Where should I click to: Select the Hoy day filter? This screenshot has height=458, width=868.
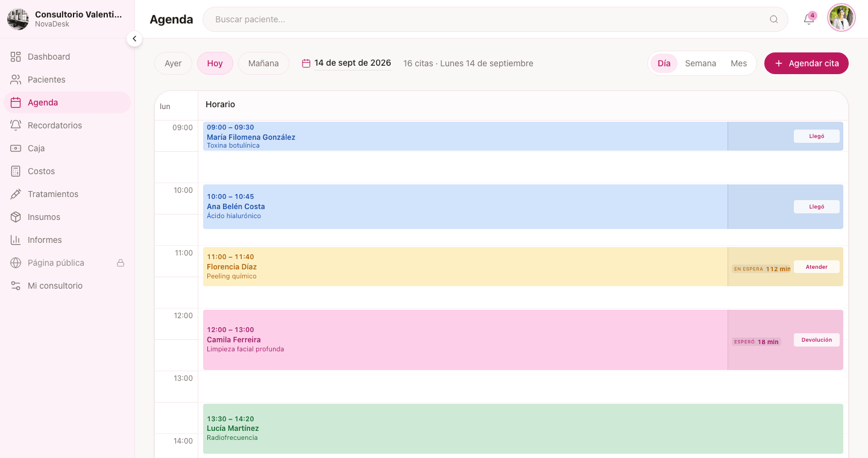tap(215, 63)
